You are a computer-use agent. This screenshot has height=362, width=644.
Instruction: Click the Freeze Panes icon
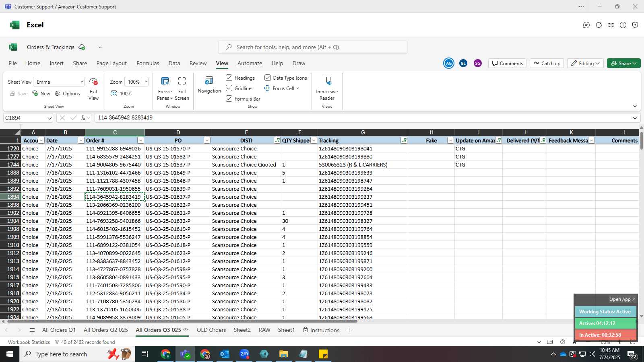(165, 81)
